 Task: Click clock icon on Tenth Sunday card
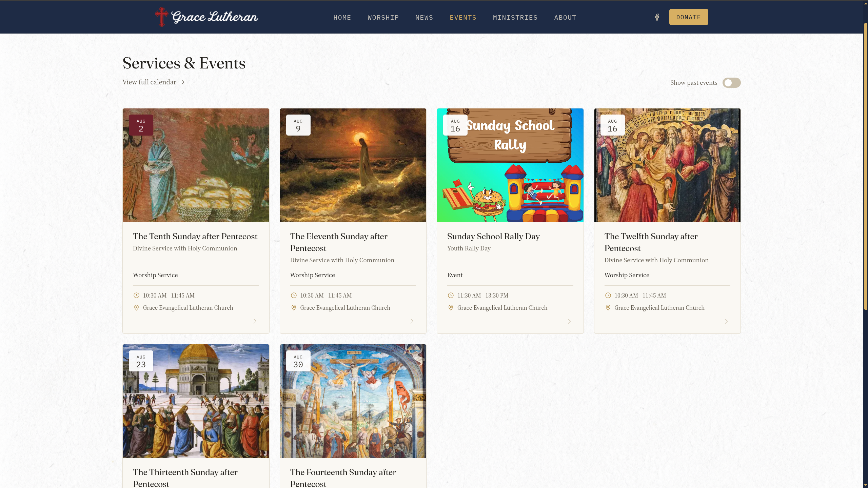pyautogui.click(x=136, y=296)
